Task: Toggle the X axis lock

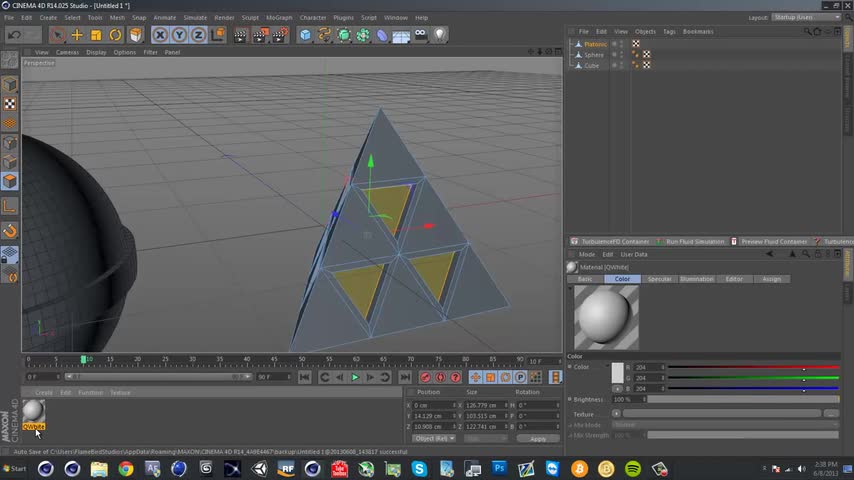Action: coord(160,35)
